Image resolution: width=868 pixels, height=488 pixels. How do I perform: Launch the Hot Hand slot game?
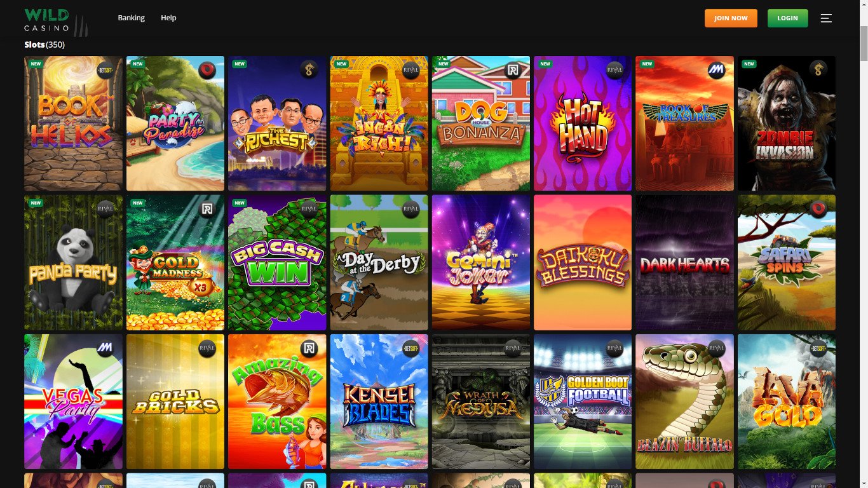[x=583, y=123]
